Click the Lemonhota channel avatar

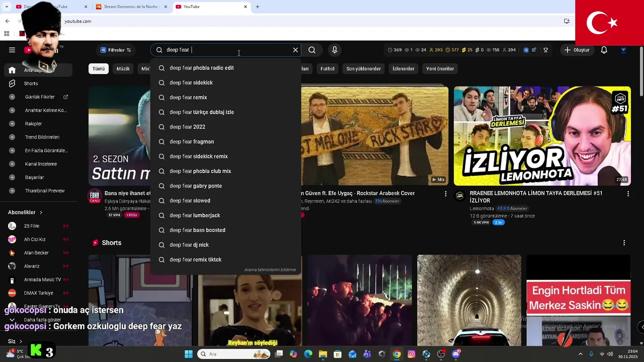point(459,196)
